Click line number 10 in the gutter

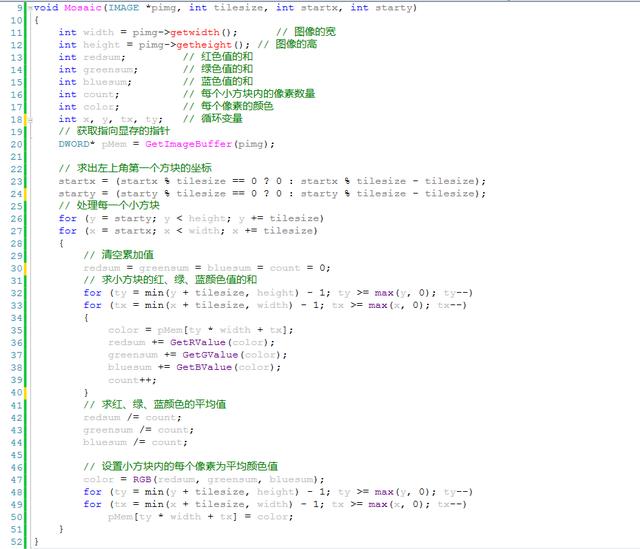(x=16, y=20)
